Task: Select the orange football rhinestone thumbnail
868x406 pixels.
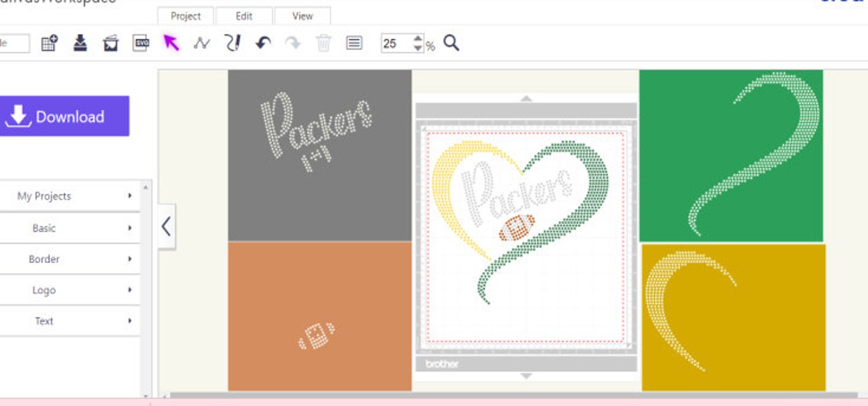Action: click(320, 317)
